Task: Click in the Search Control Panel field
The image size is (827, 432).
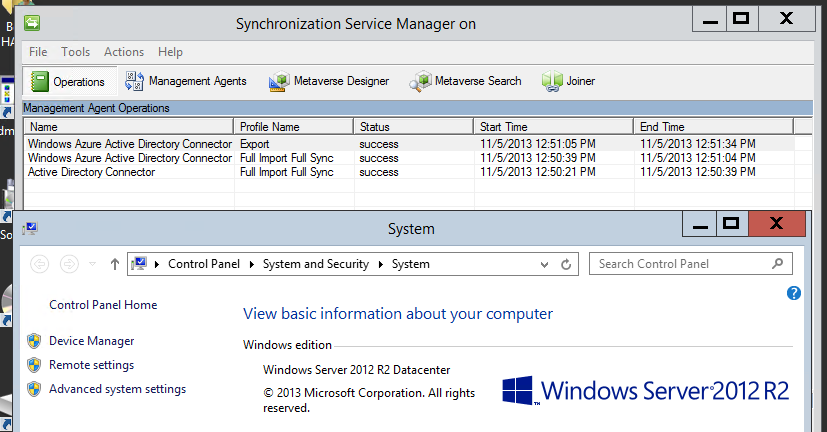Action: [x=680, y=264]
